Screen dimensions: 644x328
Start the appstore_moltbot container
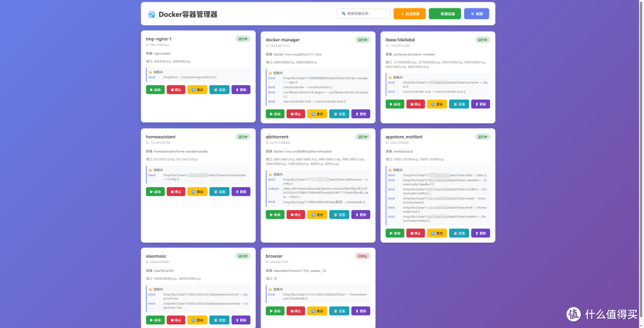coord(395,233)
